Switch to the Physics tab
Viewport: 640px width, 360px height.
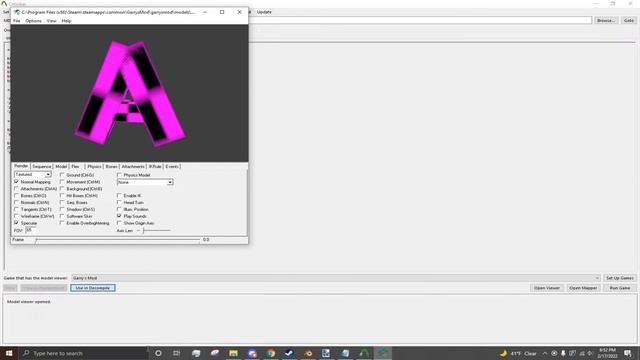[94, 167]
